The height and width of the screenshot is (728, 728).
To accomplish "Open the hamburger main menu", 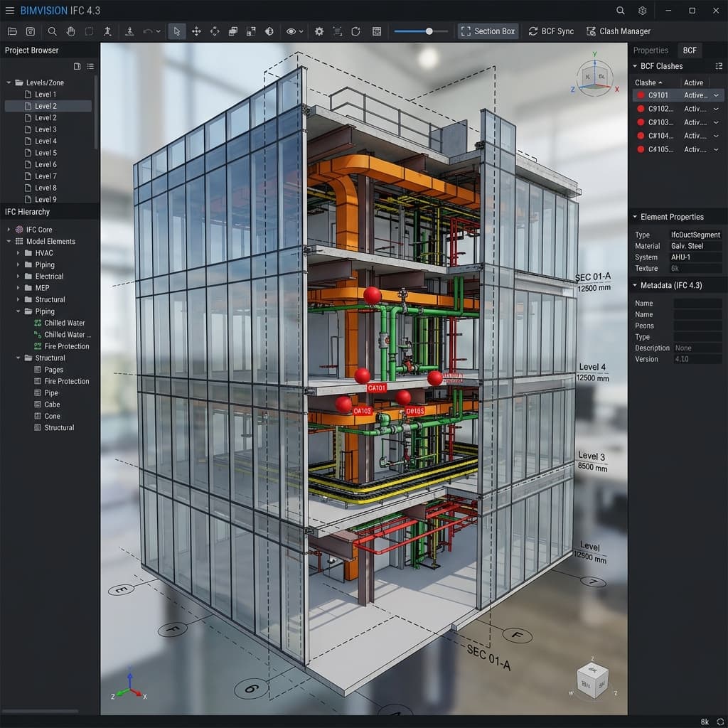I will [9, 10].
